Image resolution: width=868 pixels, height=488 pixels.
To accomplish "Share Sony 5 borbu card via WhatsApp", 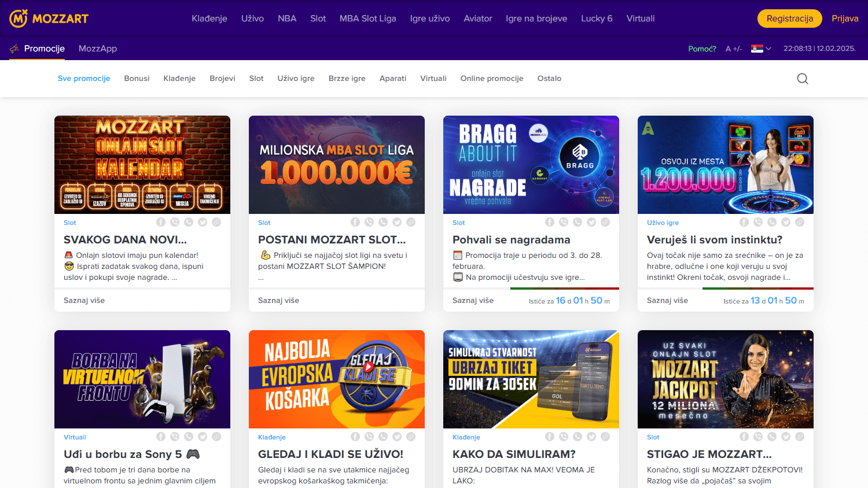I will (189, 437).
